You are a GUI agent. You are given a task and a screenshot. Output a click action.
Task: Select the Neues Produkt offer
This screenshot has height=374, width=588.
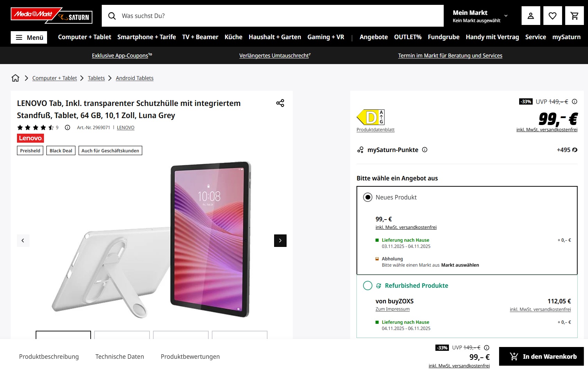click(x=368, y=197)
